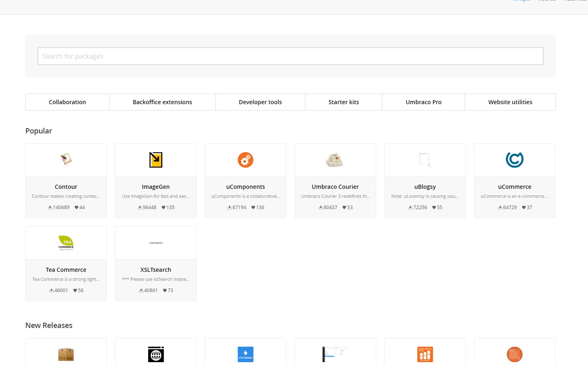
Task: Click the Umbraco Courier package name
Action: 335,187
